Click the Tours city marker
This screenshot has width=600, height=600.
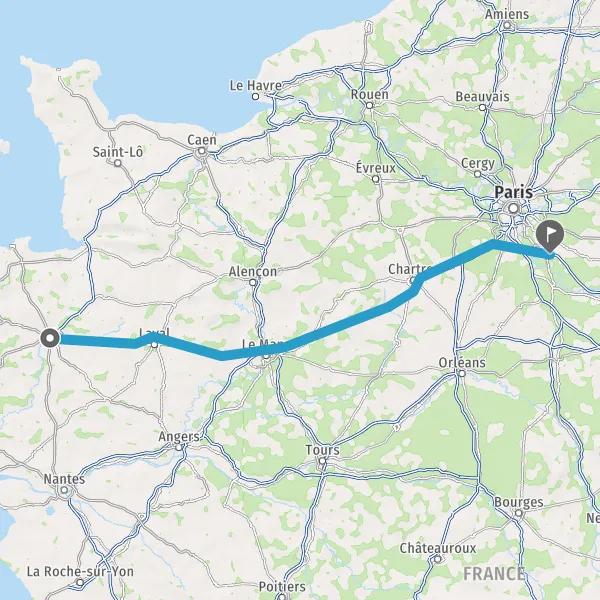tap(323, 461)
